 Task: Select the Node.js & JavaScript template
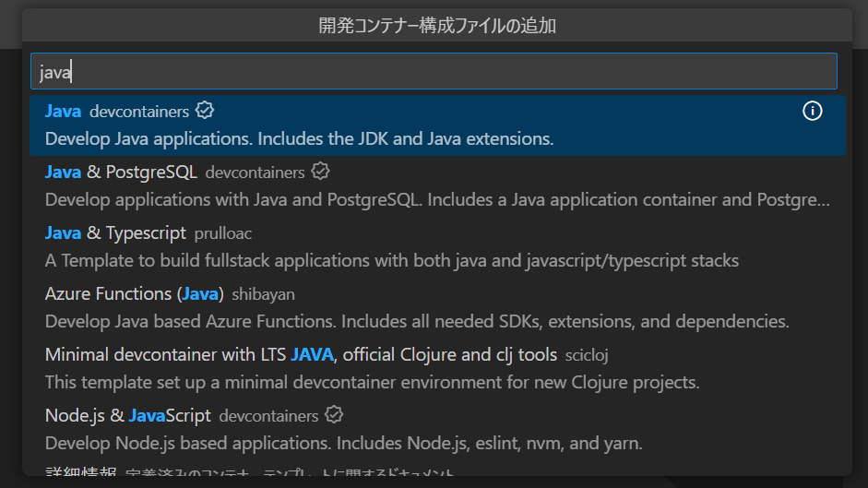(x=437, y=430)
